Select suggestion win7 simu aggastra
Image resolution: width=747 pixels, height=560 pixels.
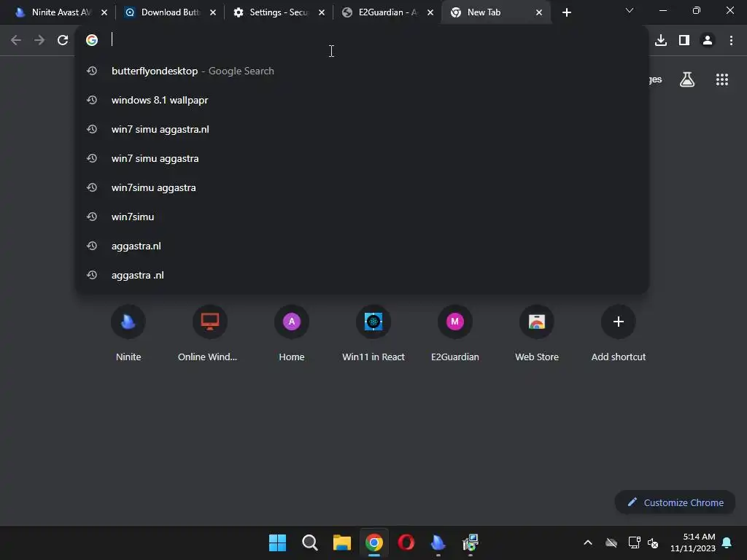pos(362,158)
